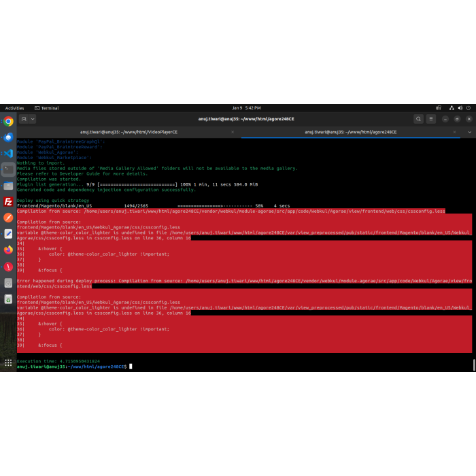Viewport: 476px width, 476px height.
Task: Launch Thunderbird mail from the dock
Action: coord(8,137)
